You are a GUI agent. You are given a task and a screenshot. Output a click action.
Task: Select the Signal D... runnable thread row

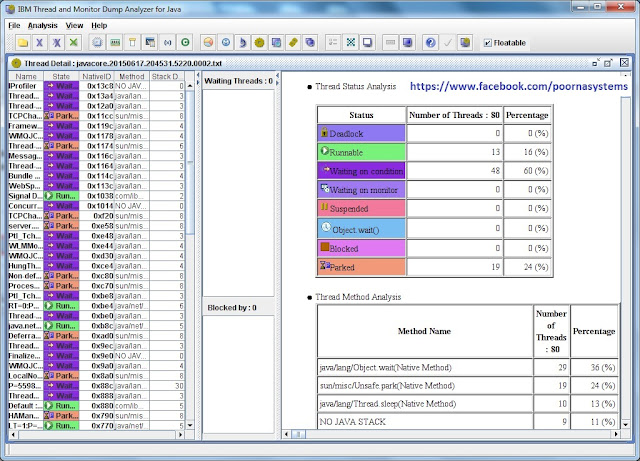(x=97, y=196)
